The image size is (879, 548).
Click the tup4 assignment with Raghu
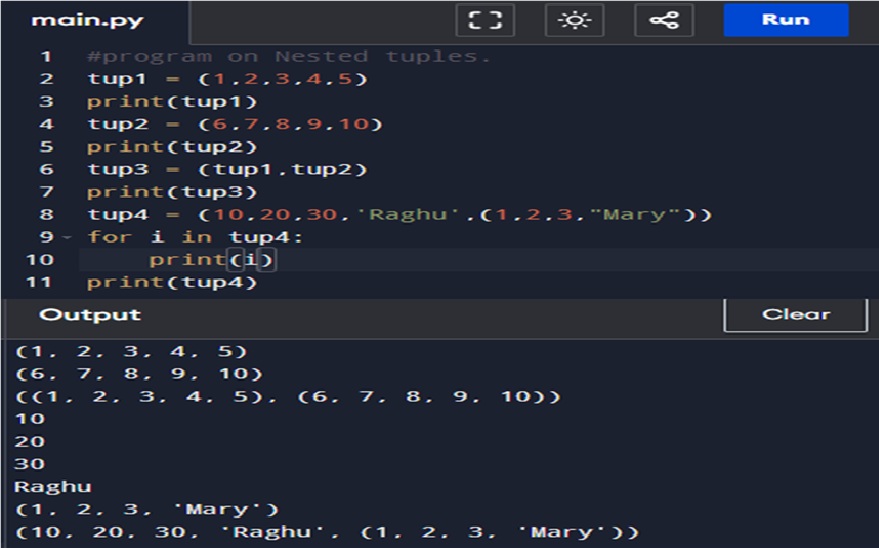click(x=399, y=215)
